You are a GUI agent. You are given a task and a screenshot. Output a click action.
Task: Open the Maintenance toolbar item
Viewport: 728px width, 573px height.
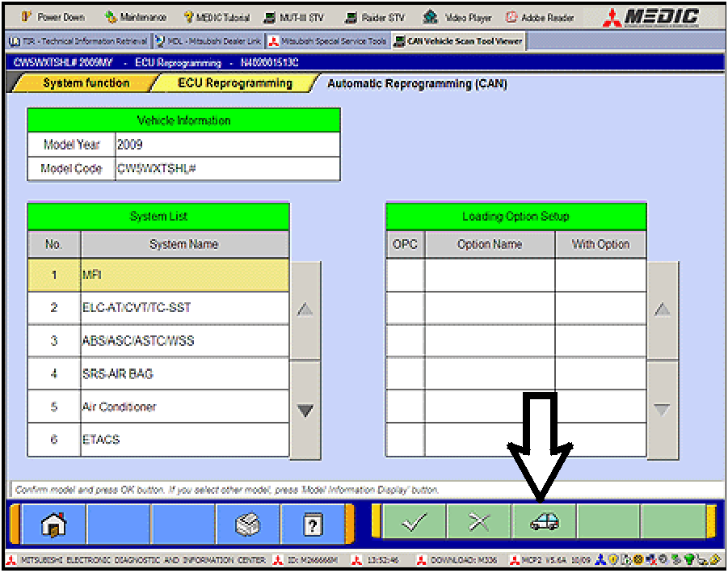click(136, 17)
